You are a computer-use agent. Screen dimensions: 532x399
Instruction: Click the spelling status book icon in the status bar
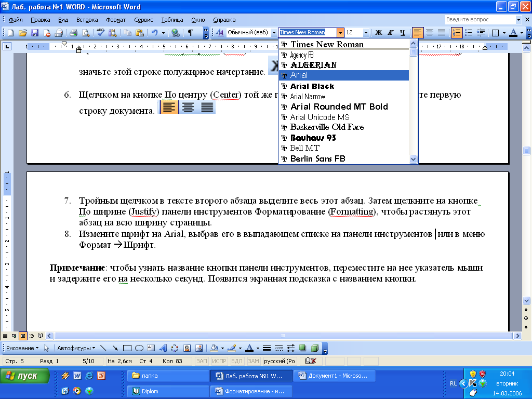pyautogui.click(x=311, y=361)
